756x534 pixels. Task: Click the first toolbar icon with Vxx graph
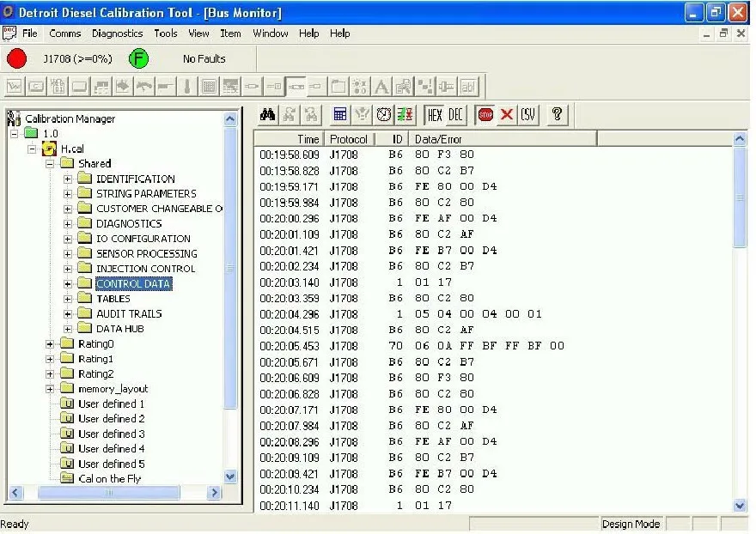coord(15,87)
